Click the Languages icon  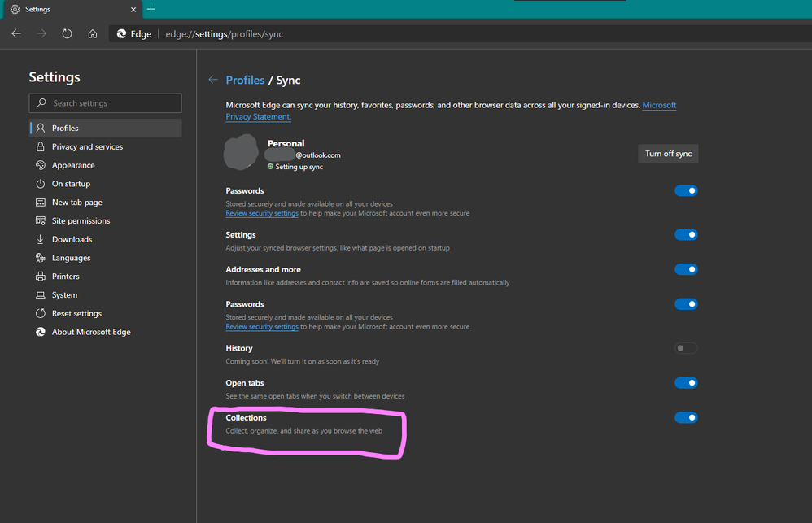[x=41, y=258]
